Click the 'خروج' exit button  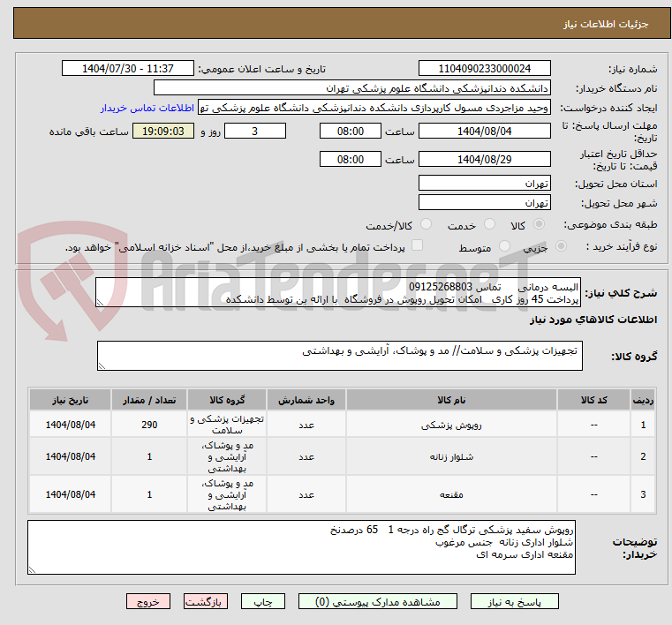(x=147, y=601)
